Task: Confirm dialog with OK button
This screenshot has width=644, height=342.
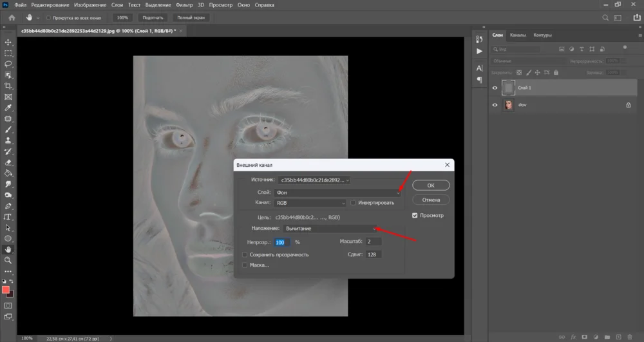Action: (431, 185)
